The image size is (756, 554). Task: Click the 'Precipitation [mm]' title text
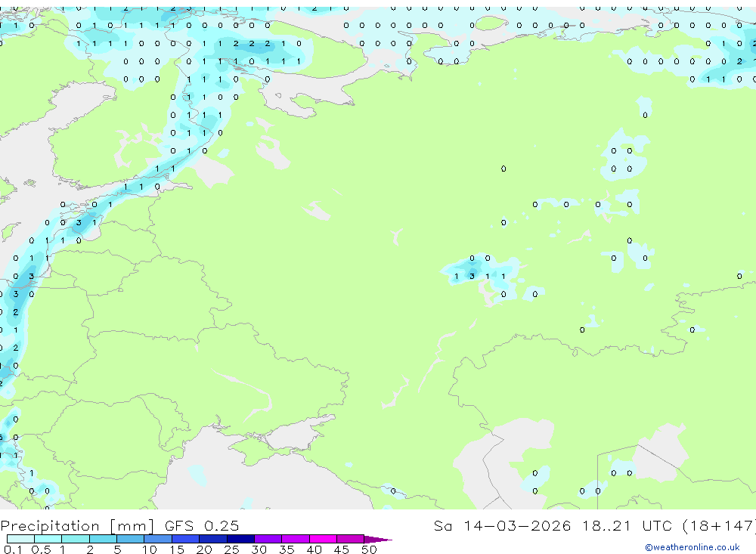pyautogui.click(x=77, y=525)
